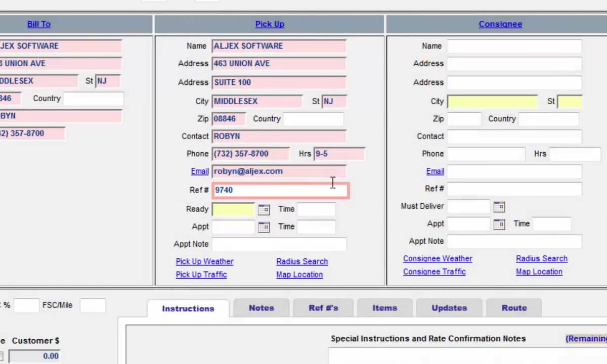
Task: Click the Consignee Ref # field
Action: click(x=514, y=189)
